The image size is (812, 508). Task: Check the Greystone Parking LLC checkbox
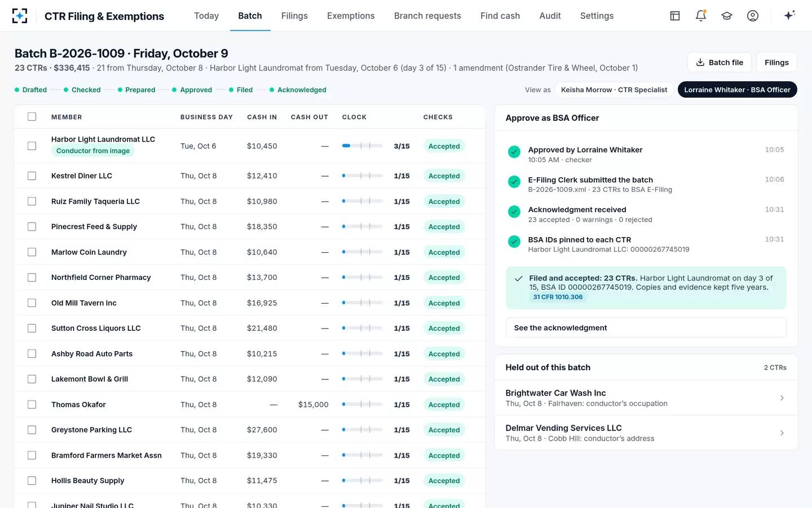[x=32, y=430]
